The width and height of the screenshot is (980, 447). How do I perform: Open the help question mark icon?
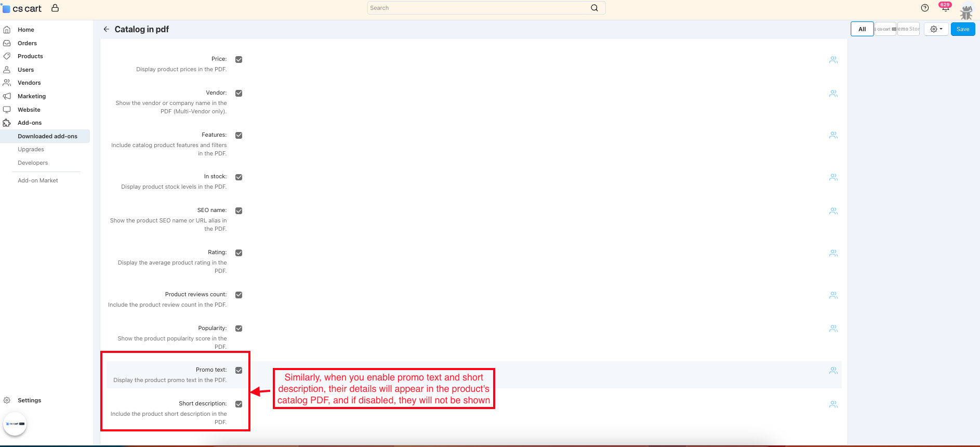point(925,8)
